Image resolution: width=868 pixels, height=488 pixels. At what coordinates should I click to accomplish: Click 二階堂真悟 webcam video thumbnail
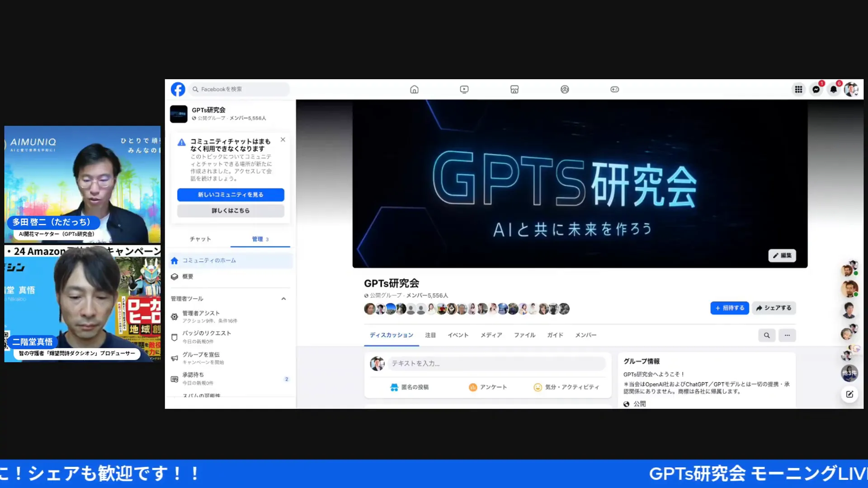click(82, 303)
